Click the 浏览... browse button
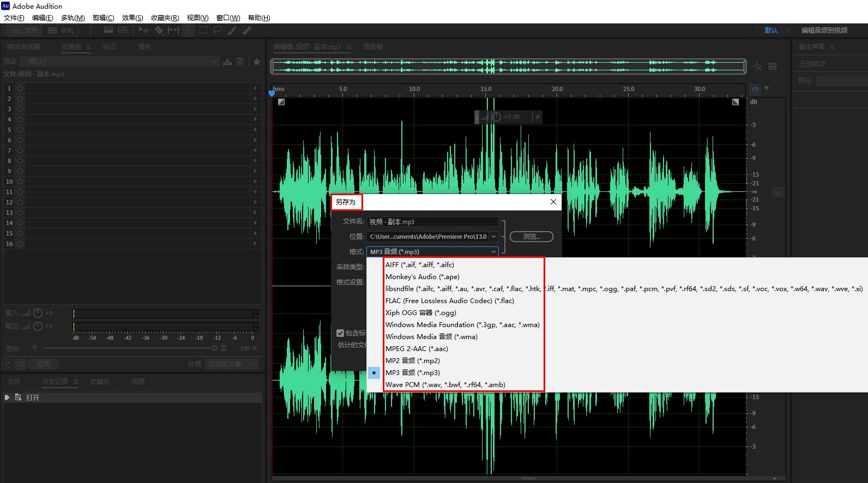The height and width of the screenshot is (483, 868). coord(531,237)
